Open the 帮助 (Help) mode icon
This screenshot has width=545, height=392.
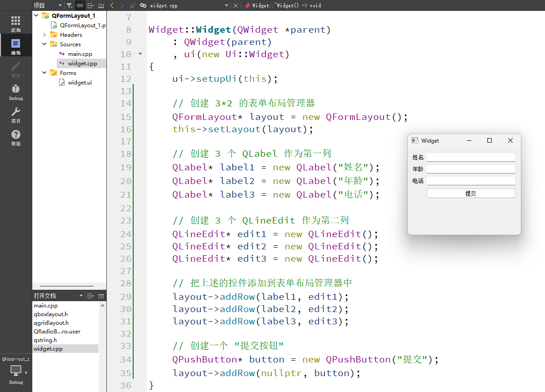[16, 135]
